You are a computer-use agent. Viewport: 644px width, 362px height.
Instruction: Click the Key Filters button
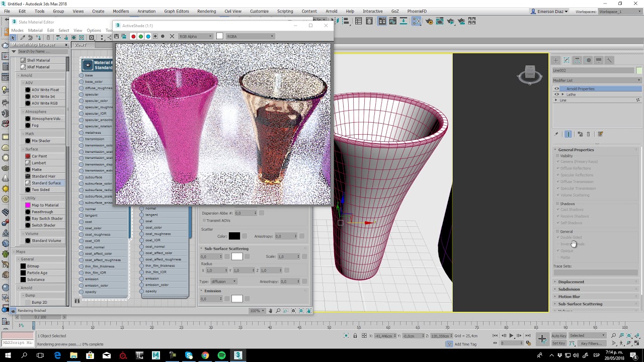[591, 343]
